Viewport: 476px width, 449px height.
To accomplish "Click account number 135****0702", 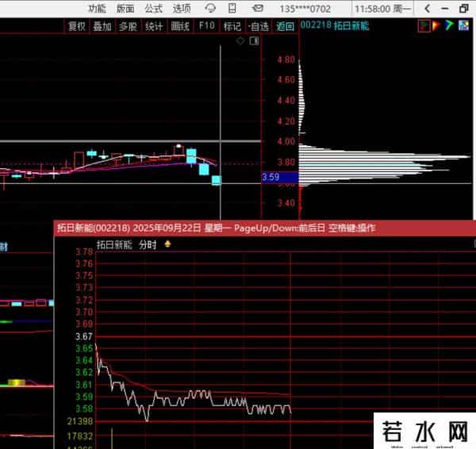I will point(305,9).
